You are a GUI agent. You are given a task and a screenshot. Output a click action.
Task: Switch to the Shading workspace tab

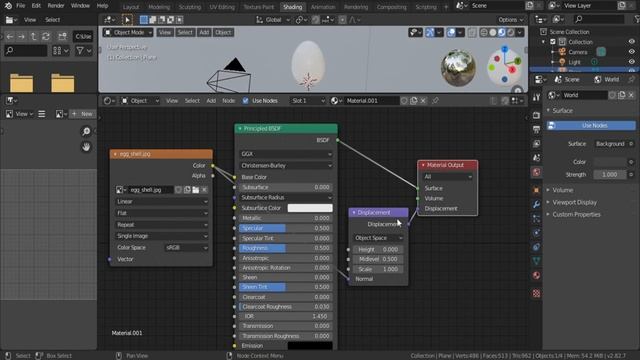[x=293, y=7]
